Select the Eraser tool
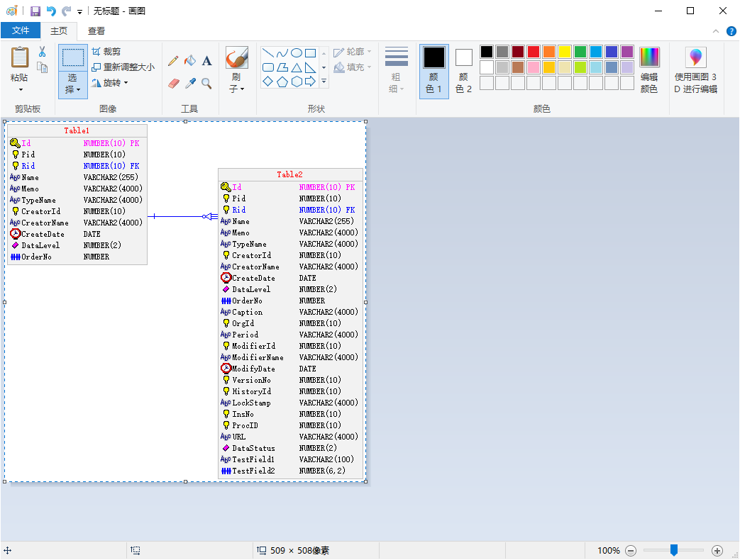This screenshot has width=740, height=560. (x=174, y=84)
